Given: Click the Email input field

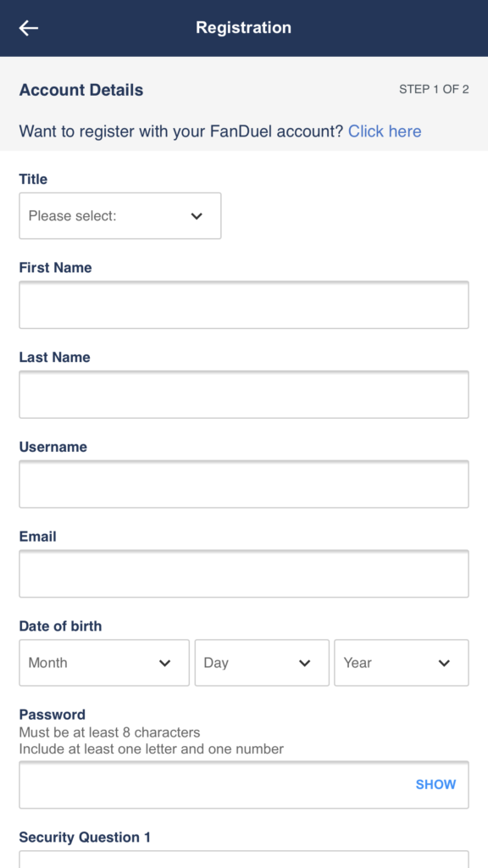Looking at the screenshot, I should pyautogui.click(x=244, y=574).
